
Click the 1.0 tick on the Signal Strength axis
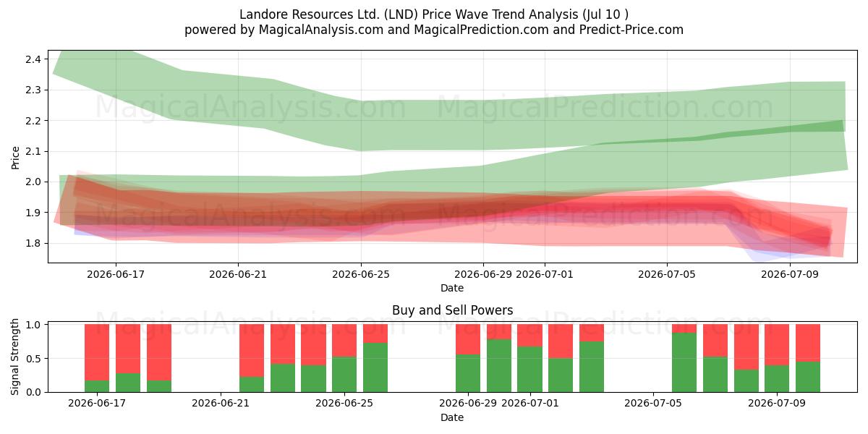click(x=33, y=325)
